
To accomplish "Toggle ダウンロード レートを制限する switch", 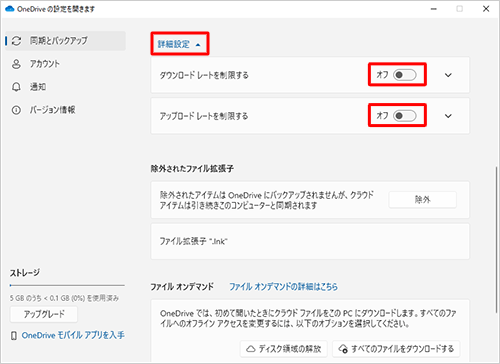I will [405, 75].
